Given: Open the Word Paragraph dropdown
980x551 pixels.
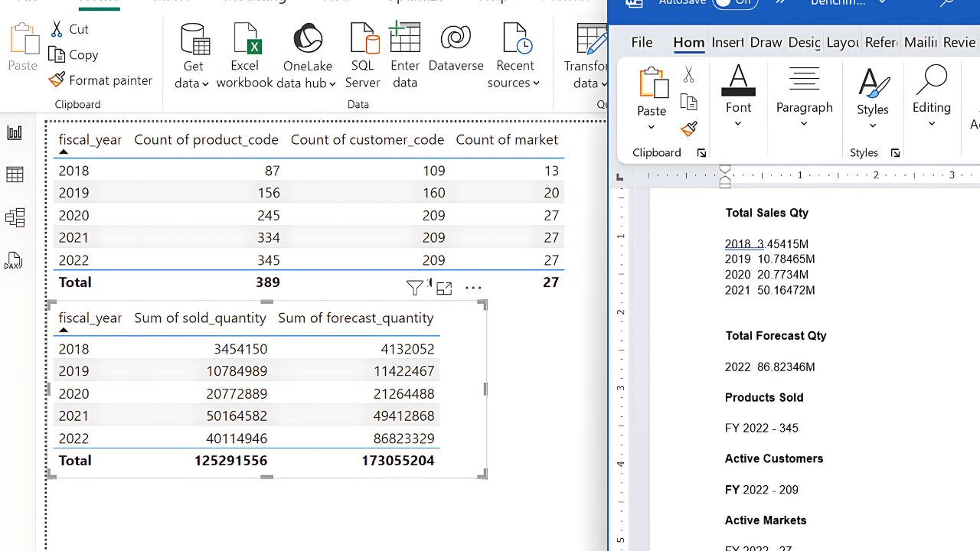Looking at the screenshot, I should click(804, 124).
